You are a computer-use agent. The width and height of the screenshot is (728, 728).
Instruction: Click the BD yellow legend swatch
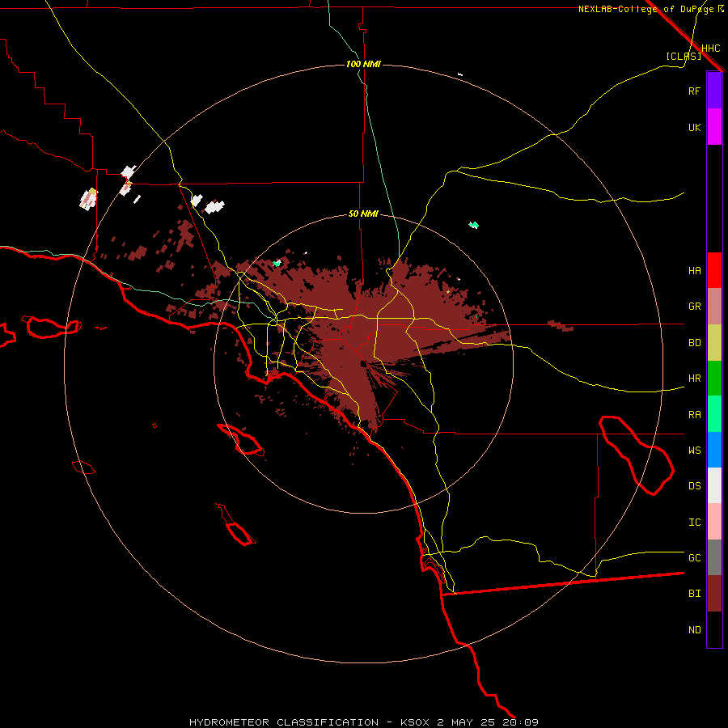[714, 343]
